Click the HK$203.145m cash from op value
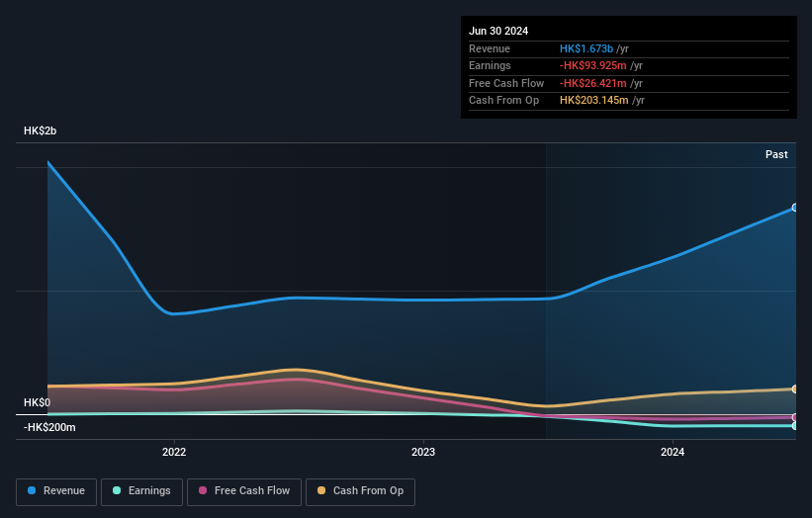Screen dimensions: 812x518 (594, 101)
